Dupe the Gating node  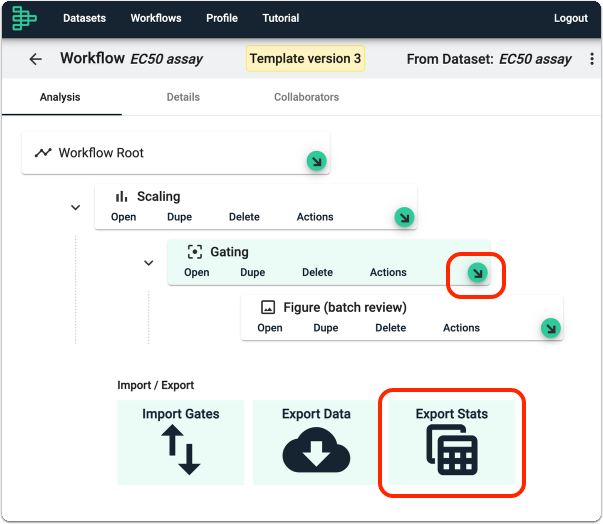point(252,272)
